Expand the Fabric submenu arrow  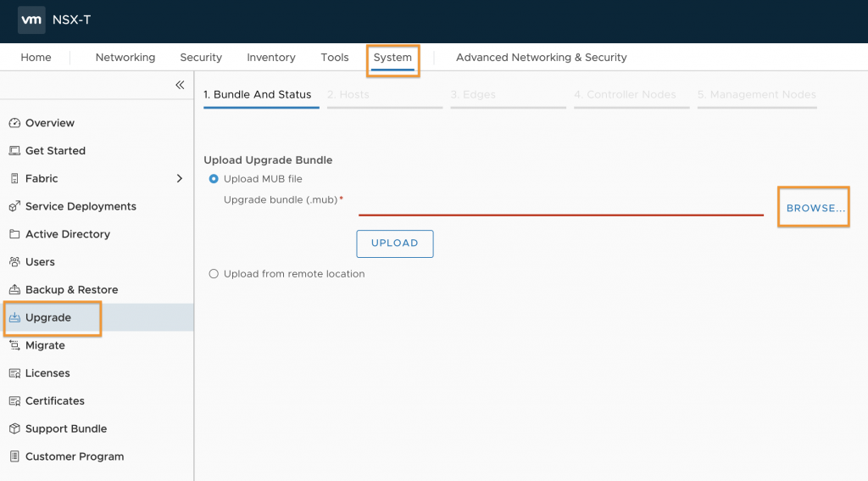pyautogui.click(x=180, y=178)
